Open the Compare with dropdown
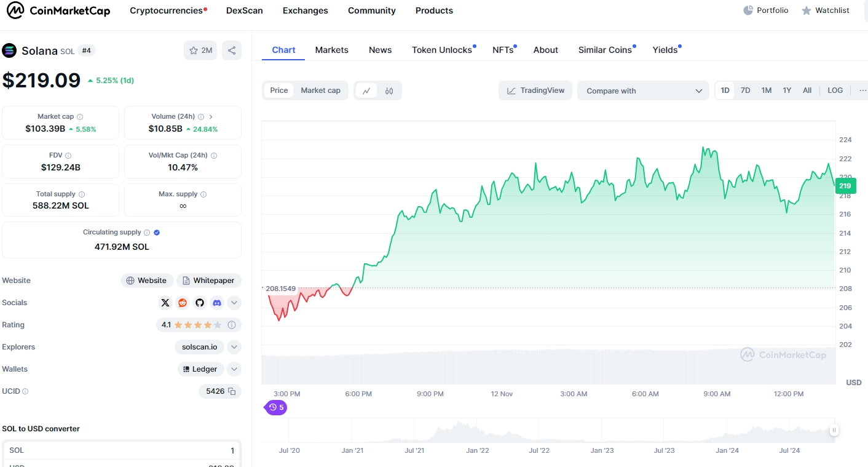Screen dimensions: 868x467 click(x=644, y=90)
